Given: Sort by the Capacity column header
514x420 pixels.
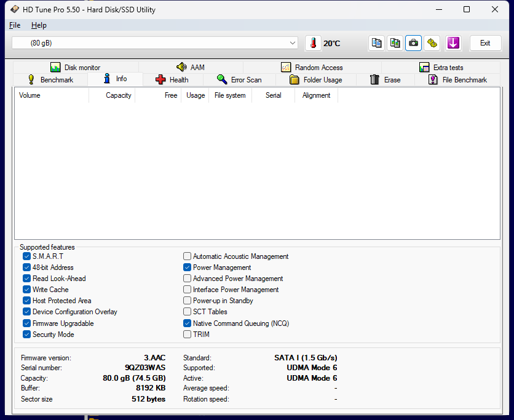Looking at the screenshot, I should pyautogui.click(x=118, y=95).
